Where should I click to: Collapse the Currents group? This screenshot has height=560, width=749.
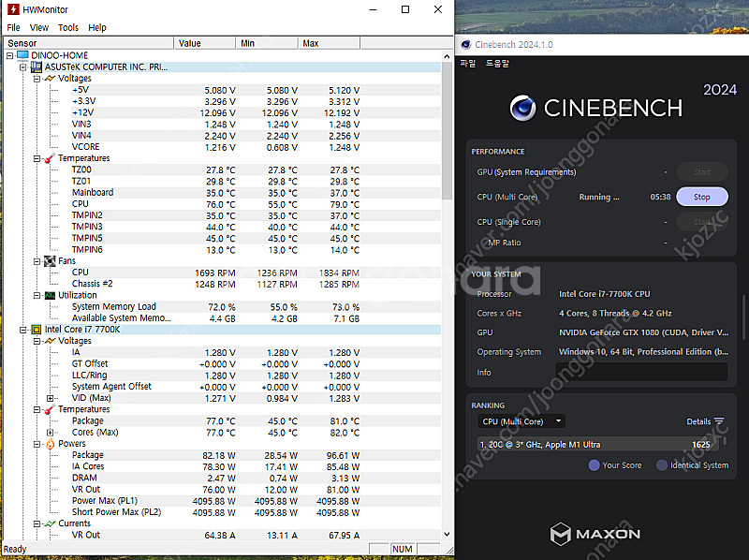coord(37,523)
